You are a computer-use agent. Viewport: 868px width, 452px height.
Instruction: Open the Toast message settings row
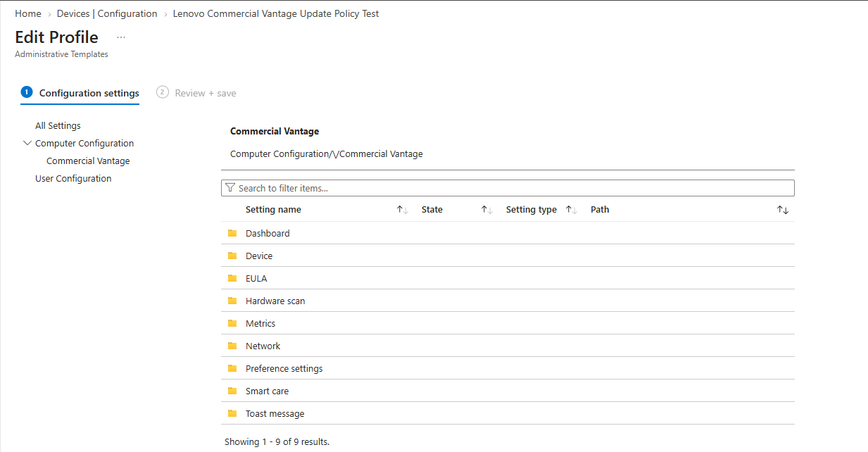coord(508,413)
